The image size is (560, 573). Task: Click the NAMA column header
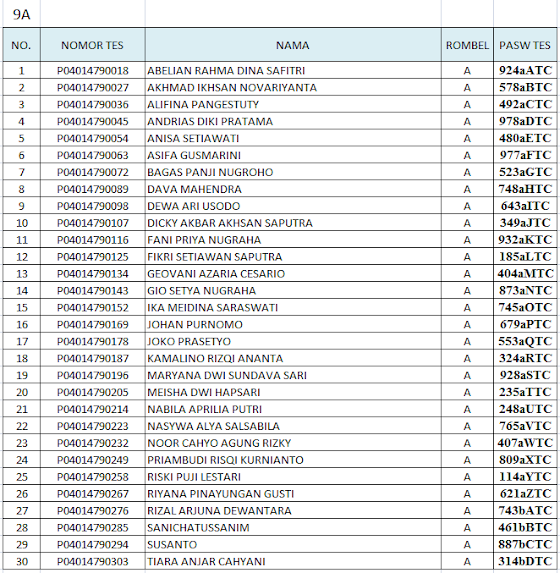coord(293,45)
